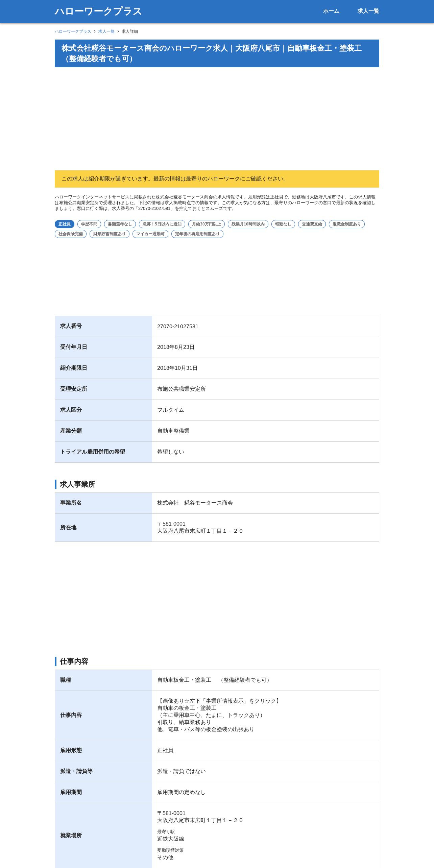Click the 求人詳細 breadcrumb text
The image size is (434, 868).
130,31
